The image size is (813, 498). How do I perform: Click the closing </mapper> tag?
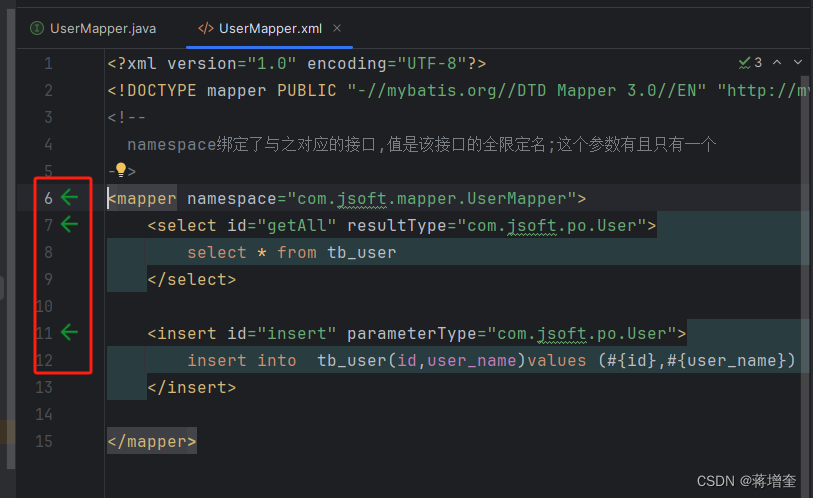click(152, 441)
